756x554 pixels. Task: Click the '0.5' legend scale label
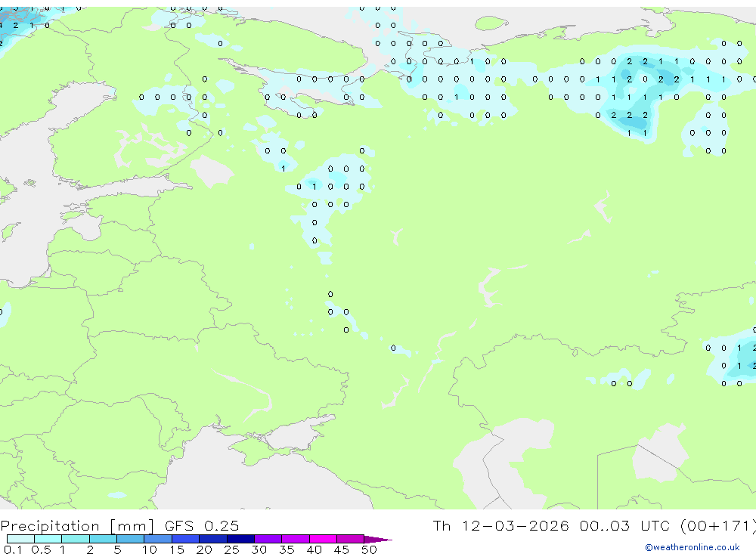(41, 549)
